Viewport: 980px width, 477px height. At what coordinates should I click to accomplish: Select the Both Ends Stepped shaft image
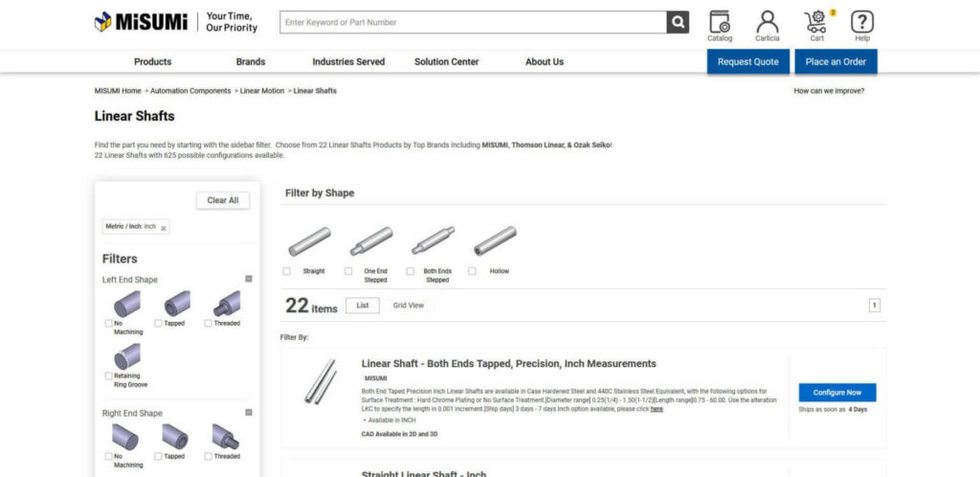pos(434,240)
